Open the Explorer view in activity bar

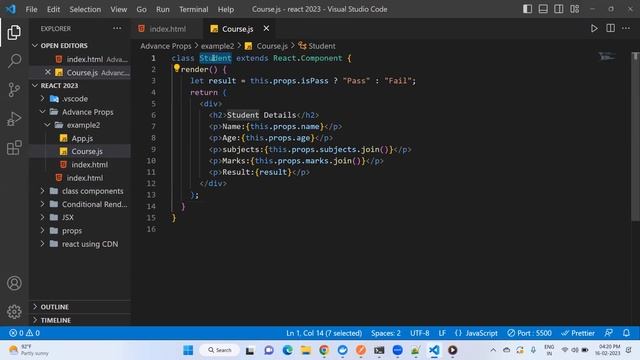click(x=14, y=32)
